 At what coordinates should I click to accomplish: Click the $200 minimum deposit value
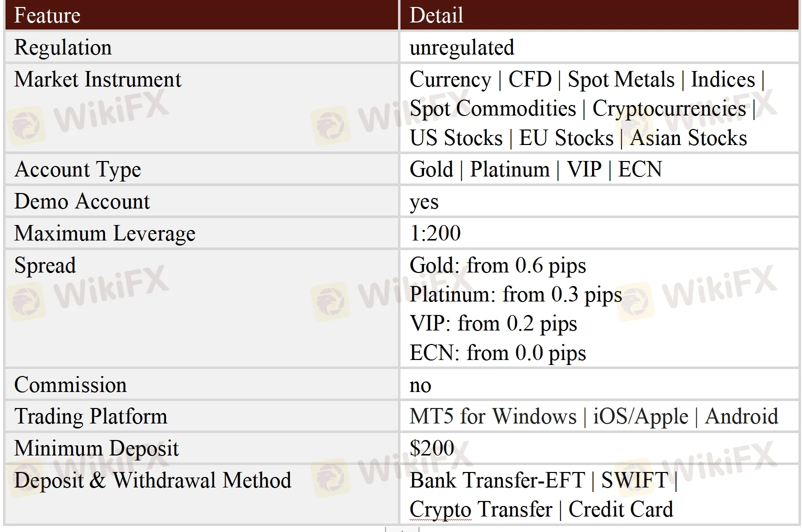431,448
